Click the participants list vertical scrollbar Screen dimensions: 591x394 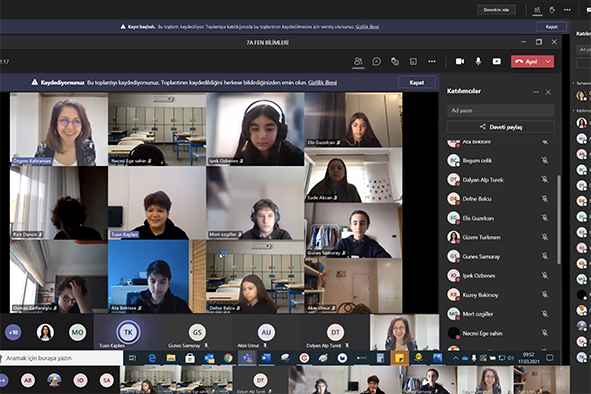tap(559, 219)
